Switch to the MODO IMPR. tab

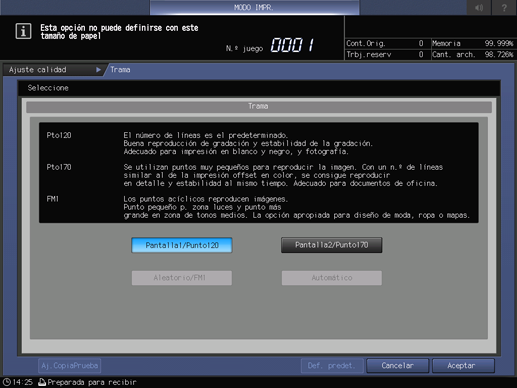[254, 7]
